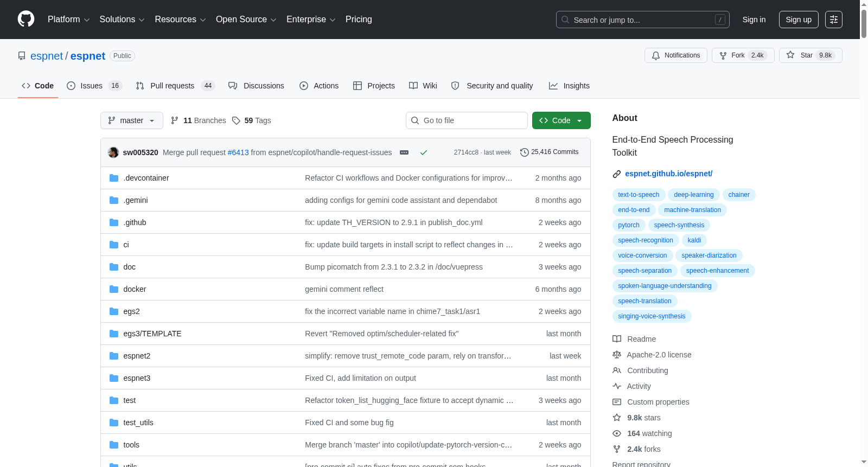868x467 pixels.
Task: Expand commit message details with ellipsis icon
Action: pos(404,152)
